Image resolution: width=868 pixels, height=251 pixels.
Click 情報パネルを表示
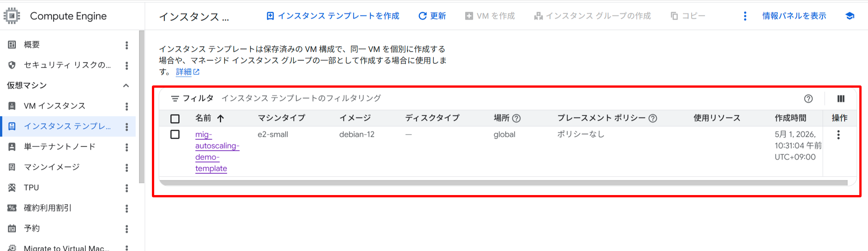pyautogui.click(x=794, y=16)
